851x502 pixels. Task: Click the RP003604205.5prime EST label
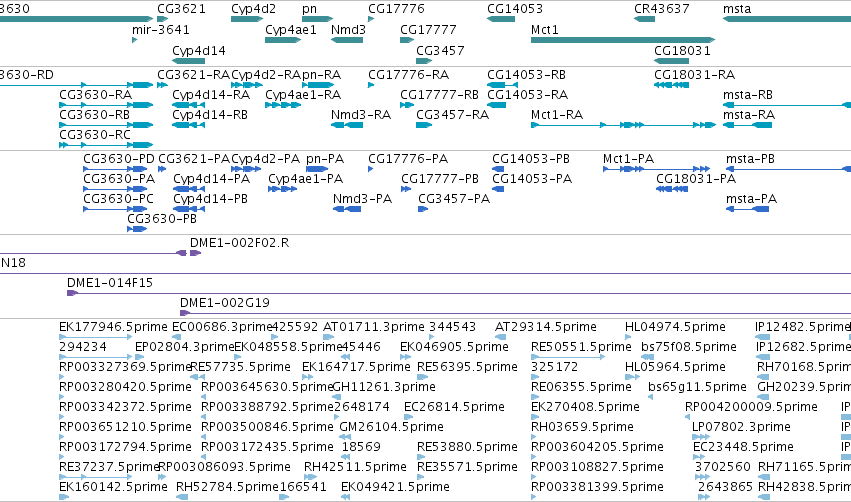pyautogui.click(x=597, y=447)
